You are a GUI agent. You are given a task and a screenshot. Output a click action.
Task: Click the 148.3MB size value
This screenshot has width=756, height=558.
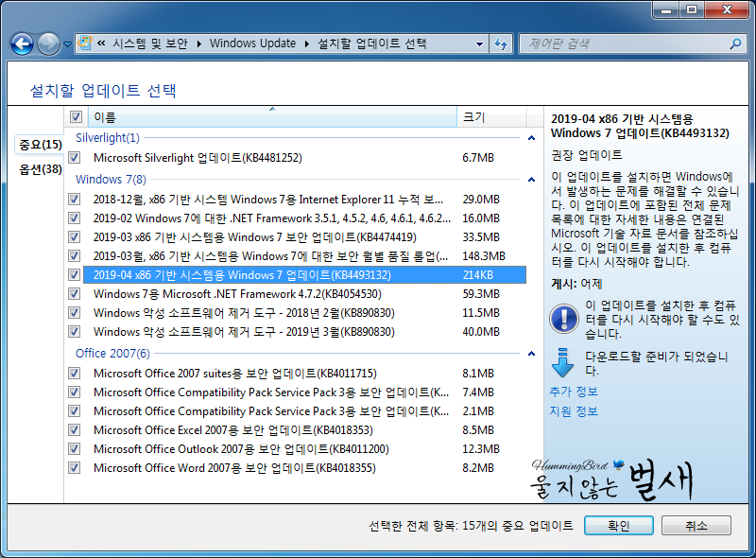click(x=484, y=256)
